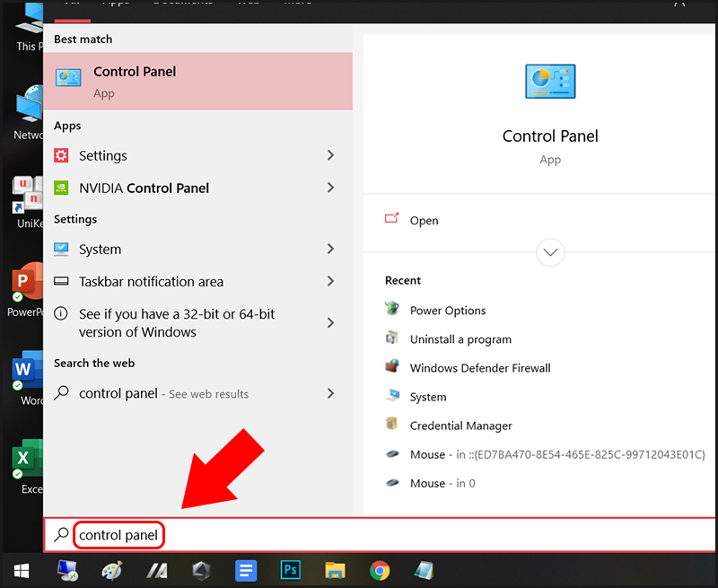This screenshot has height=588, width=718.
Task: Open Google Chrome from the taskbar
Action: (380, 571)
